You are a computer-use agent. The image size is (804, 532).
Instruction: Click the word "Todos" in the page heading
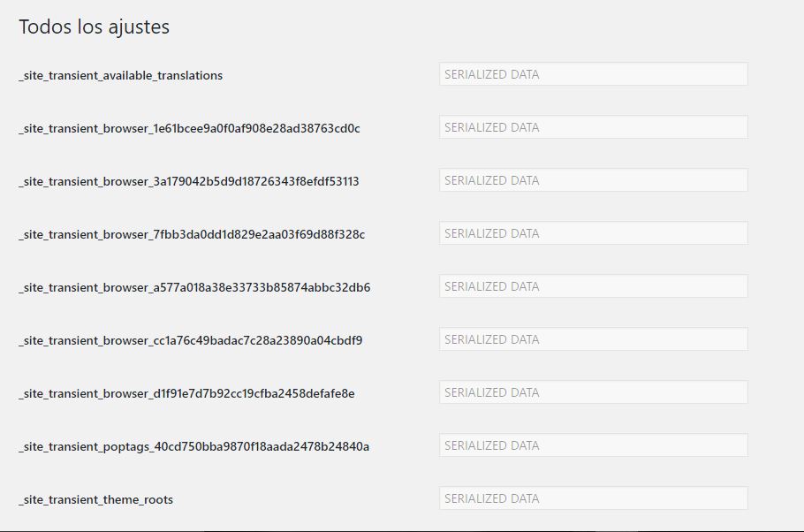[45, 27]
